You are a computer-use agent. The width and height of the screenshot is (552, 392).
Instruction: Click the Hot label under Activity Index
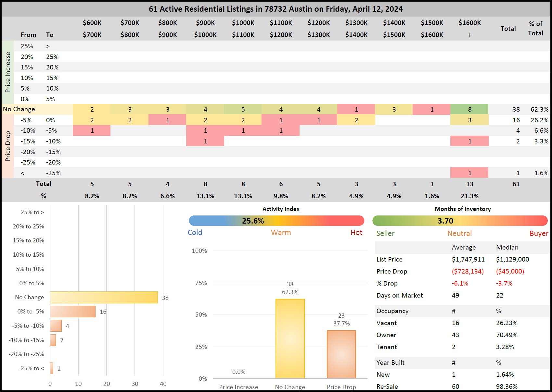[356, 232]
